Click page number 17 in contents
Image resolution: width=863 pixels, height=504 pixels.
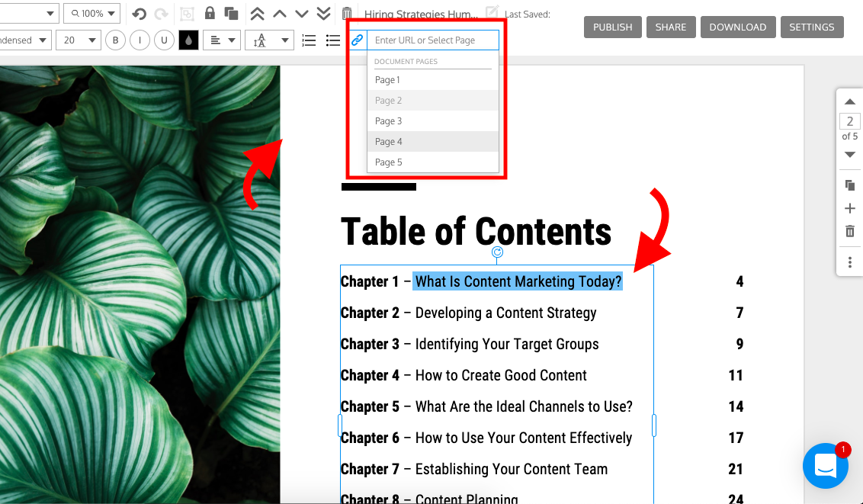(736, 438)
